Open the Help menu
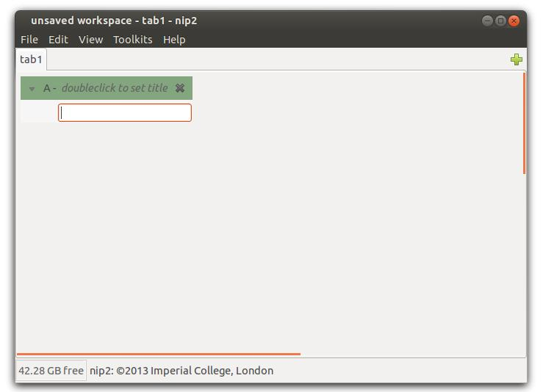The height and width of the screenshot is (392, 543). (x=174, y=40)
